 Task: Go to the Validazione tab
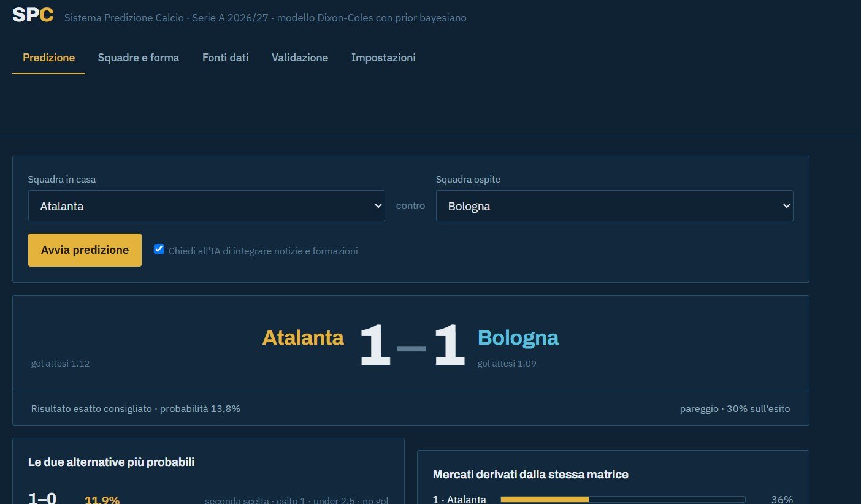[300, 58]
